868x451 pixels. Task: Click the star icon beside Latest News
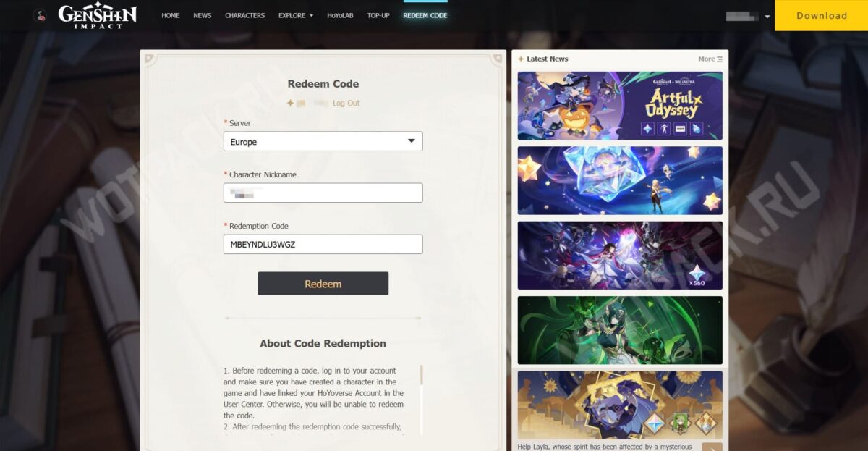pyautogui.click(x=521, y=59)
